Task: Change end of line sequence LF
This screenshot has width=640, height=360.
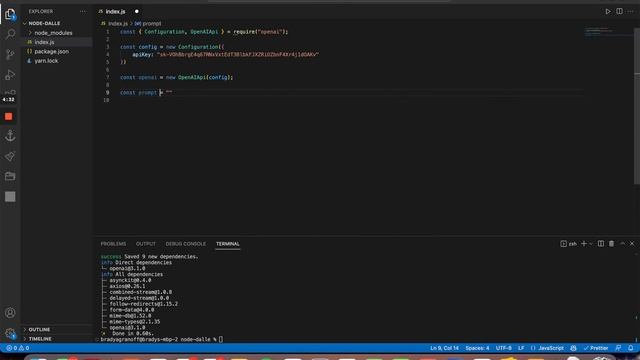Action: coord(521,348)
